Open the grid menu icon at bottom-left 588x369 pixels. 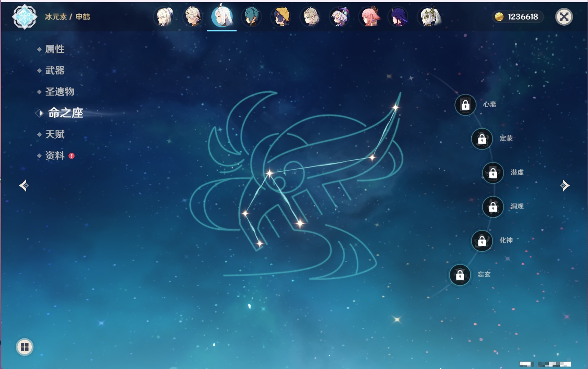point(24,347)
